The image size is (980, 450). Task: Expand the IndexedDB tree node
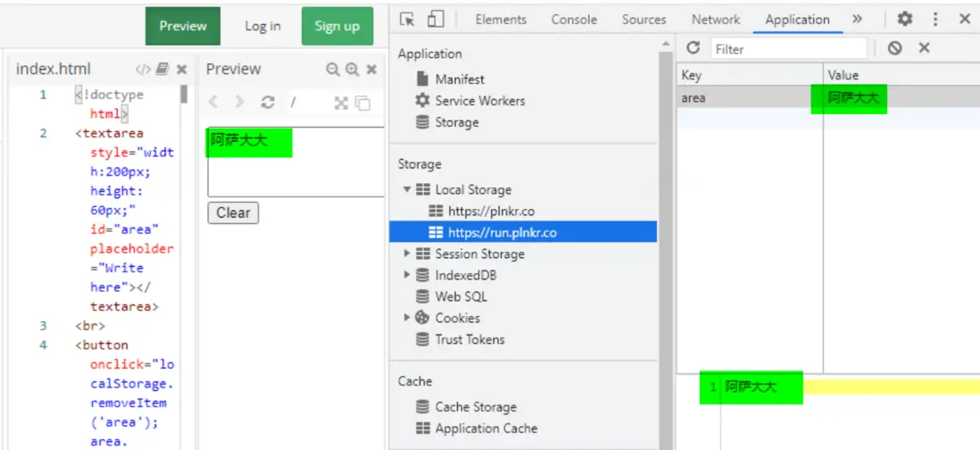408,275
